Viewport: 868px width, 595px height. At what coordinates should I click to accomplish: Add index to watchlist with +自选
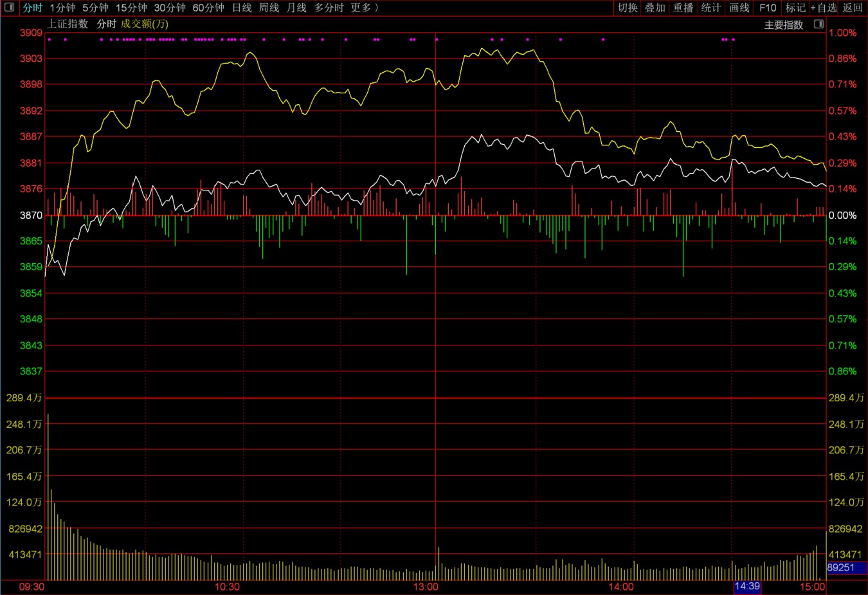824,8
